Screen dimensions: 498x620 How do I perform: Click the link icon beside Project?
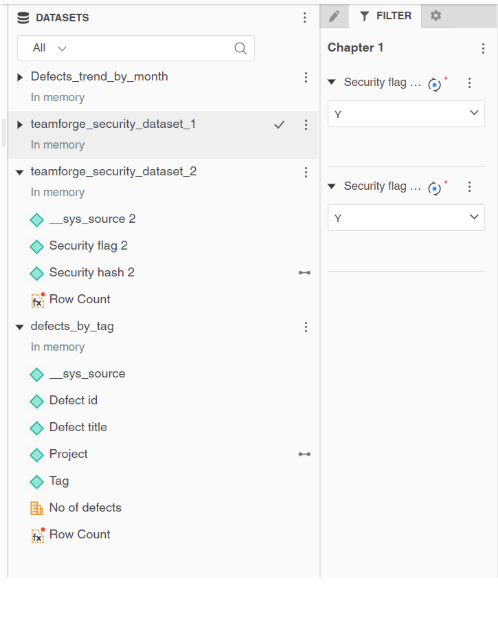[305, 454]
